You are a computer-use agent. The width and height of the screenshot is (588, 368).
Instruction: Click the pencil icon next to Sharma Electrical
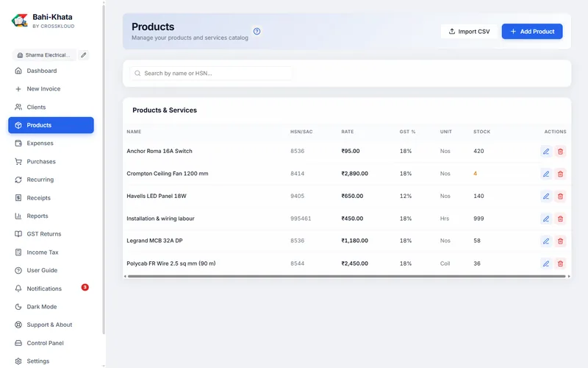coord(83,54)
